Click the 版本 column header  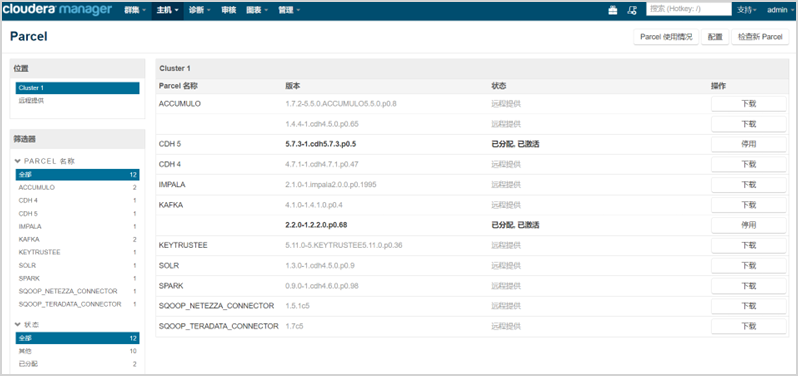tap(293, 86)
